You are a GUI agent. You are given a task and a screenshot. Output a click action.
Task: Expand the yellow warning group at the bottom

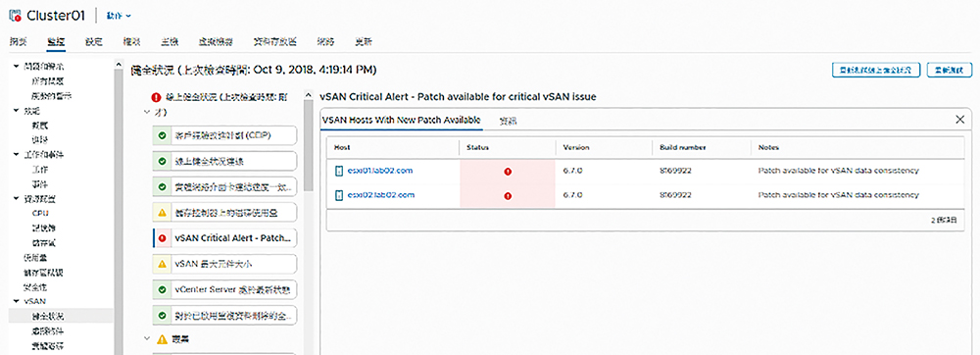[x=146, y=339]
